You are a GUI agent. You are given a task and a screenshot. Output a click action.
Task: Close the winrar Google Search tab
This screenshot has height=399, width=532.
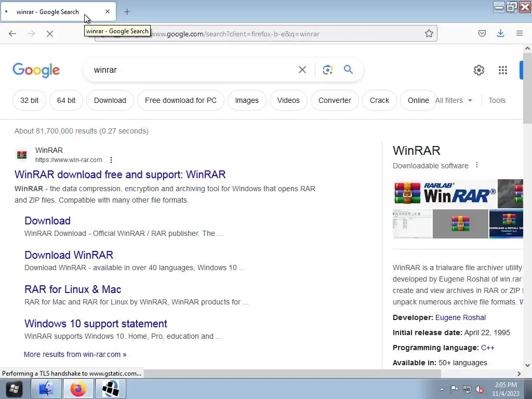108,11
